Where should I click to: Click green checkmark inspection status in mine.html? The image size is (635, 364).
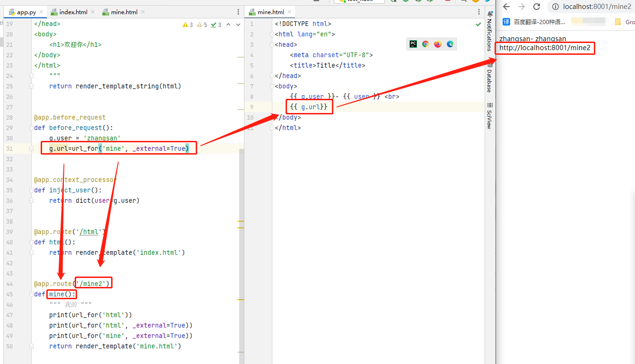click(478, 24)
